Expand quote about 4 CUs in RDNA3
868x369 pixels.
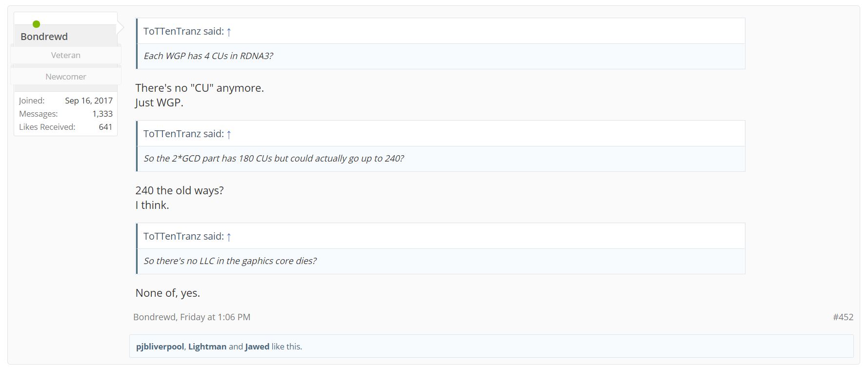click(441, 56)
